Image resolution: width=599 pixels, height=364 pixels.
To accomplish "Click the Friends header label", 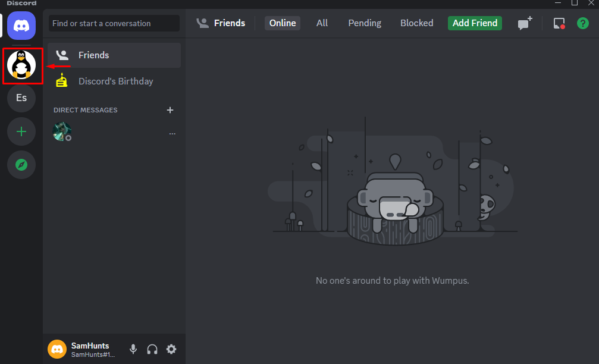I will (x=229, y=23).
